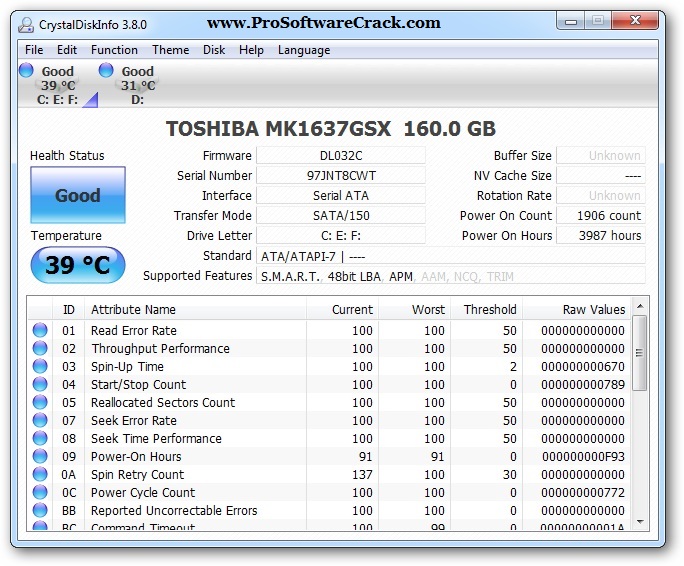Click the Threshold column header

click(486, 309)
